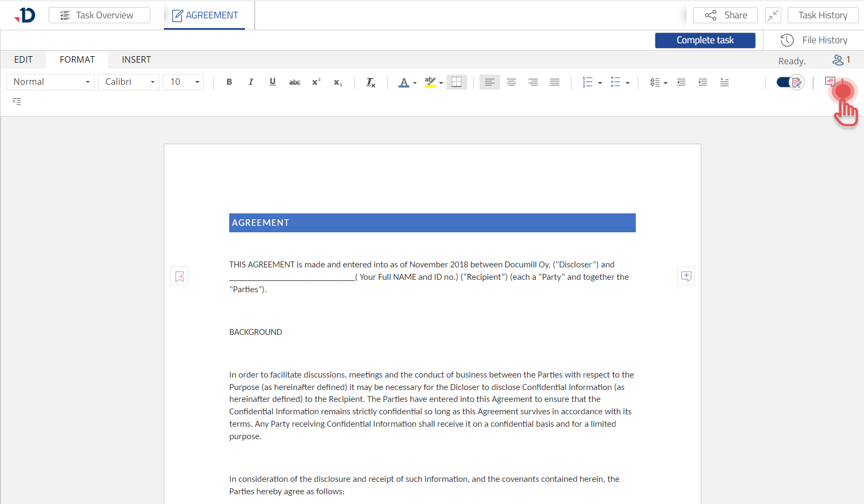Clear formatting from selection

tap(370, 82)
